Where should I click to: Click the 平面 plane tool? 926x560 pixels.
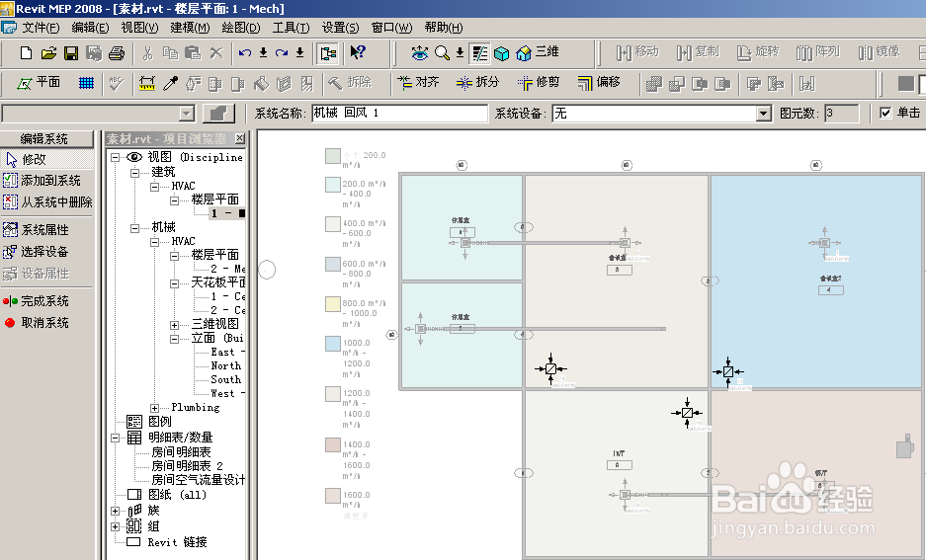[38, 83]
